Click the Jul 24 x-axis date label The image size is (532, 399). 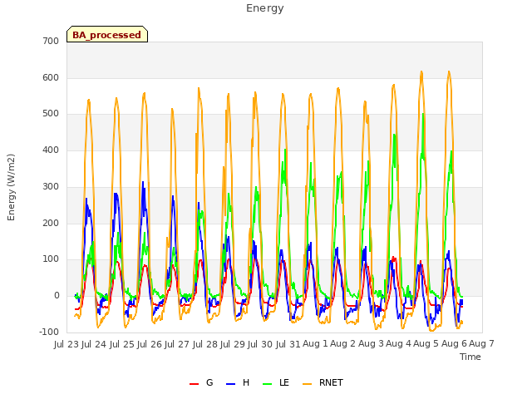[94, 344]
